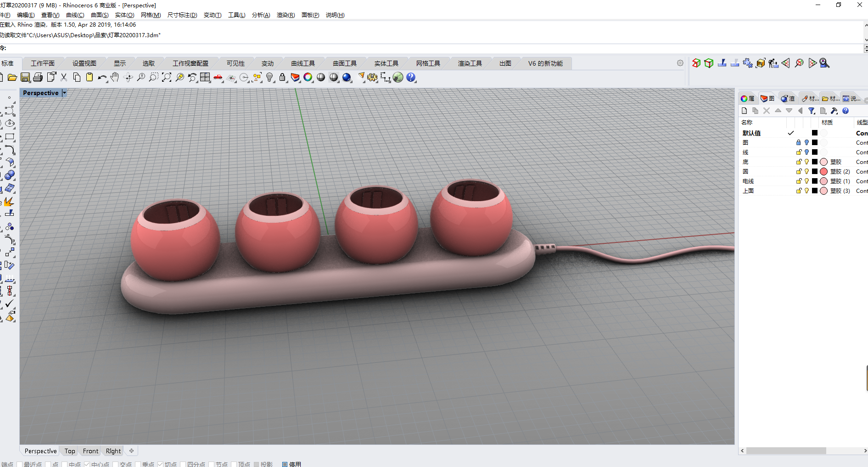868x467 pixels.
Task: Click the Save file icon
Action: pyautogui.click(x=25, y=78)
